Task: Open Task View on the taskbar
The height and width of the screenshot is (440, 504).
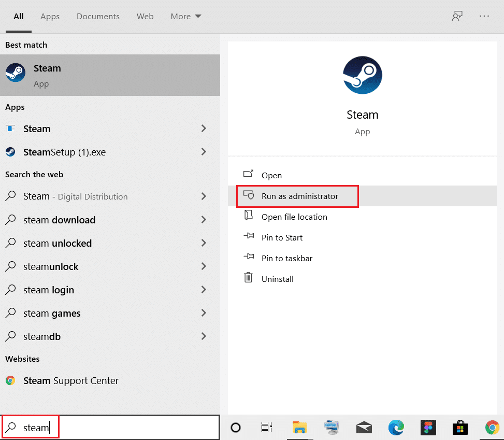Action: [266, 428]
